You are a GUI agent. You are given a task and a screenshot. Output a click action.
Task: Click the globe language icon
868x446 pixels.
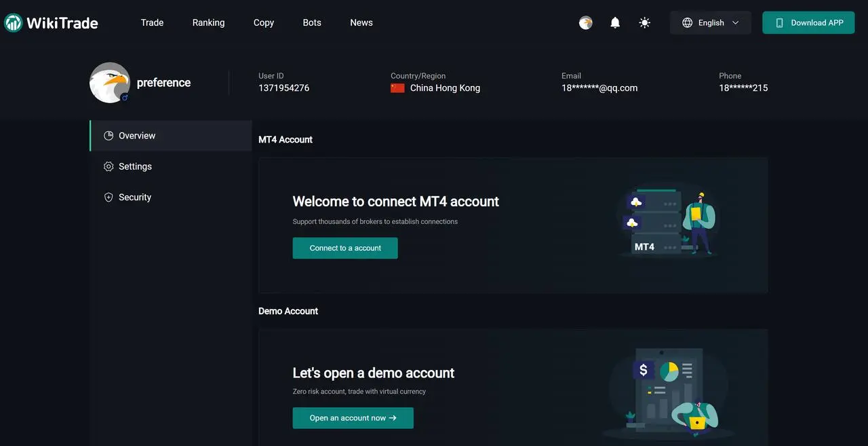[x=687, y=22]
